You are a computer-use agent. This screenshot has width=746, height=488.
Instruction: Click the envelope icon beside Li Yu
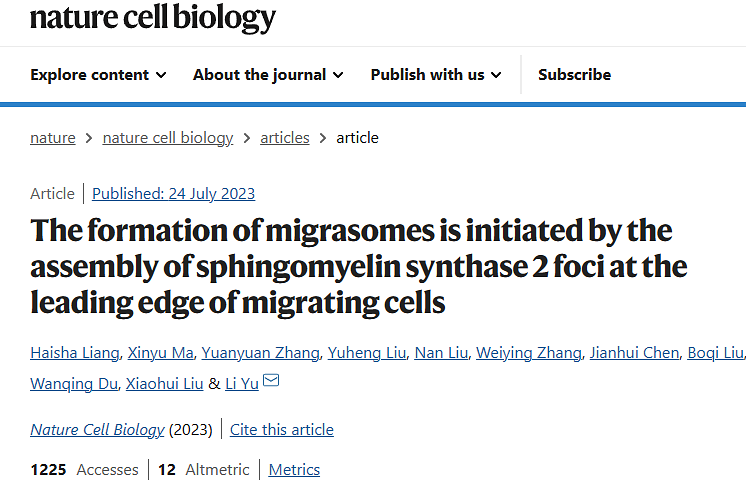click(270, 381)
